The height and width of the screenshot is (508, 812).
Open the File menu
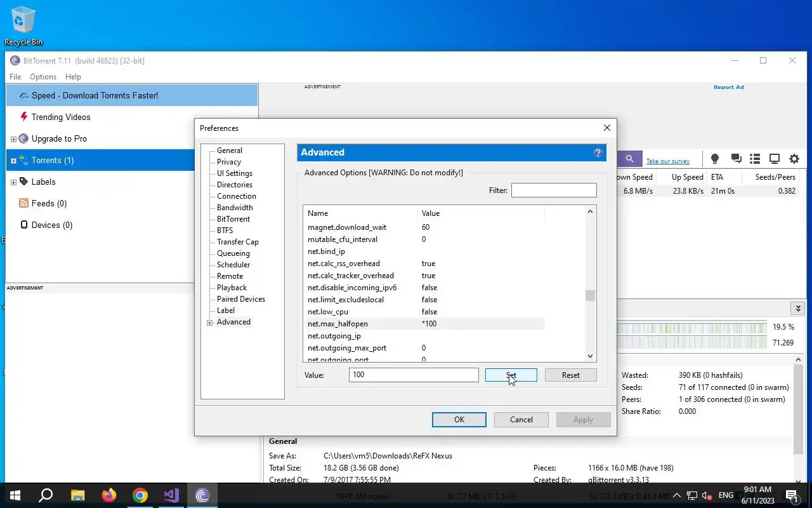[15, 76]
